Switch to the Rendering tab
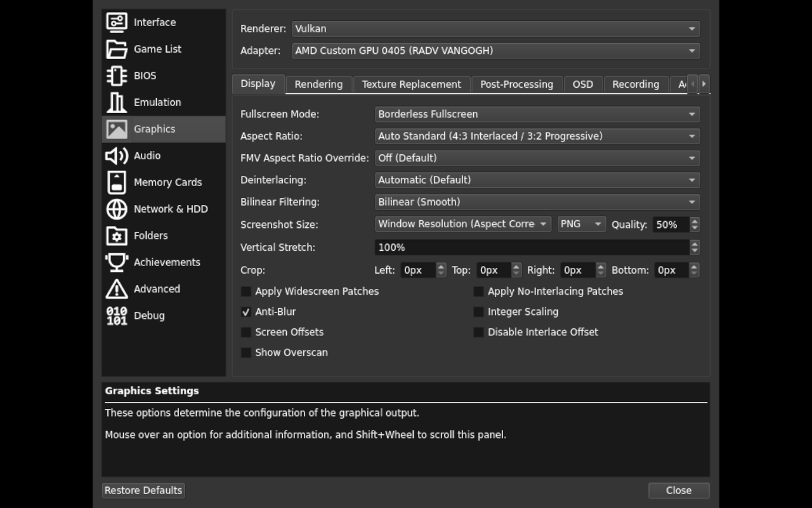This screenshot has width=812, height=508. click(x=318, y=84)
